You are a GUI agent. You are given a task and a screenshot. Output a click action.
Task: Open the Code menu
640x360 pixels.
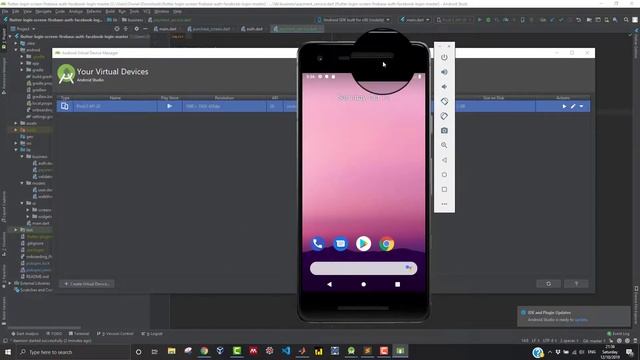coord(60,11)
